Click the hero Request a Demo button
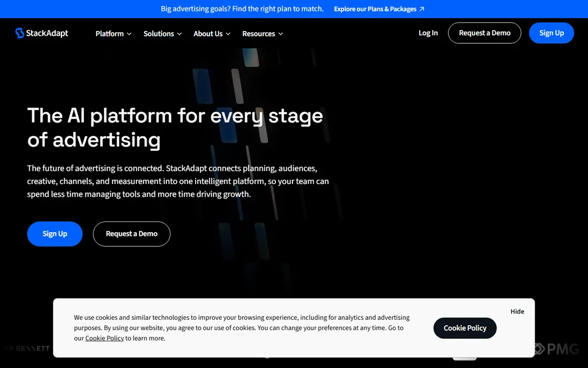The image size is (588, 368). (x=131, y=234)
